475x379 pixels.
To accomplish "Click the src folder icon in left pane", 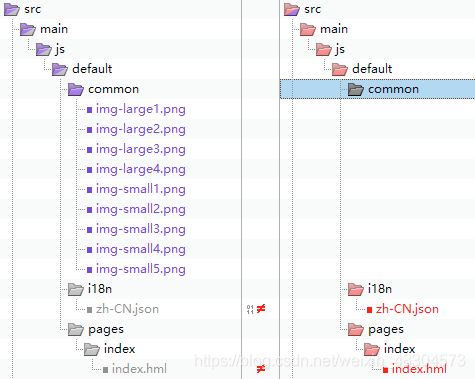I will 12,9.
